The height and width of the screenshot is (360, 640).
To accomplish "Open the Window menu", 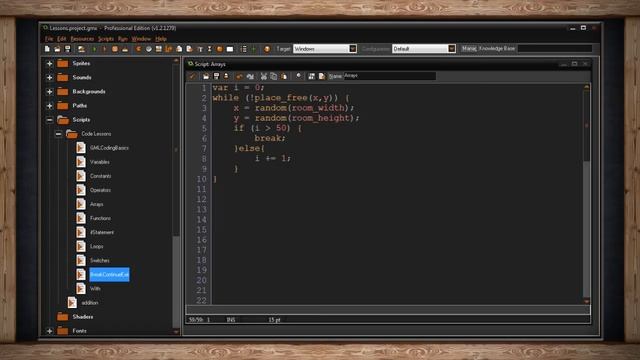I will click(141, 39).
